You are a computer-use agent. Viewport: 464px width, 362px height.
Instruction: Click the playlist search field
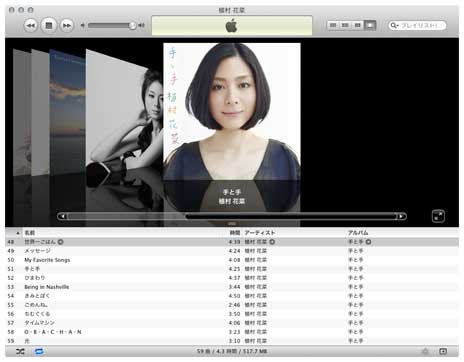click(417, 25)
